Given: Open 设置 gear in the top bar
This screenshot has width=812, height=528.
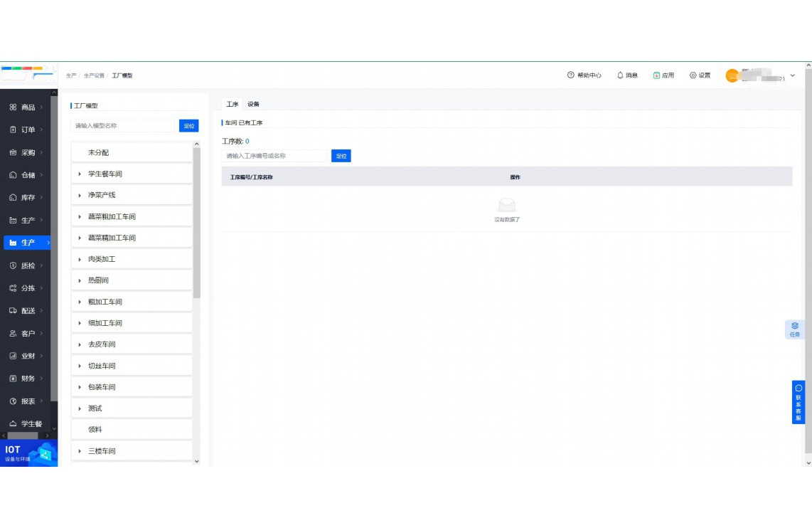Looking at the screenshot, I should [693, 75].
